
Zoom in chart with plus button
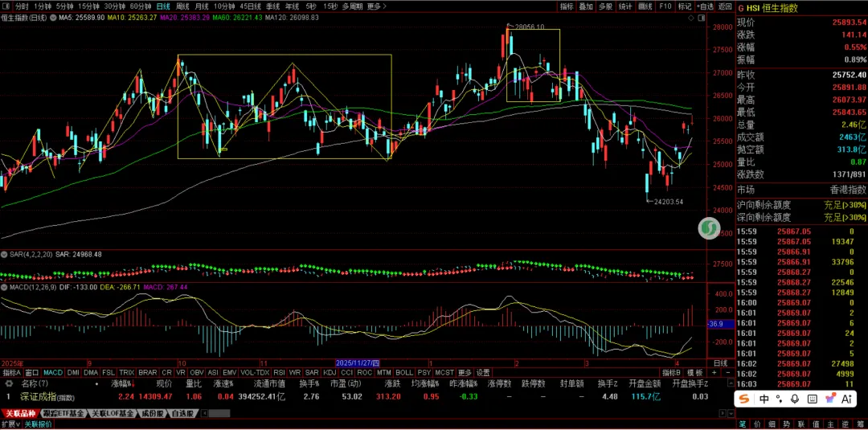714,373
